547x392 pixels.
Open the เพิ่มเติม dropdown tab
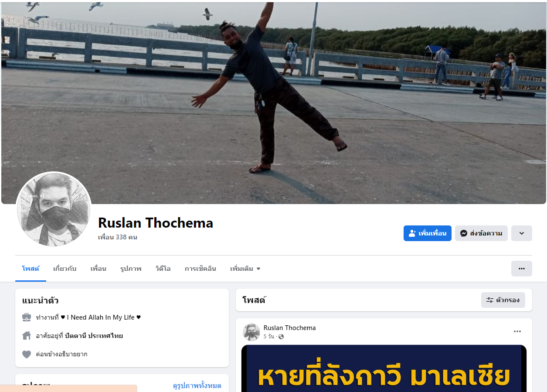[245, 269]
